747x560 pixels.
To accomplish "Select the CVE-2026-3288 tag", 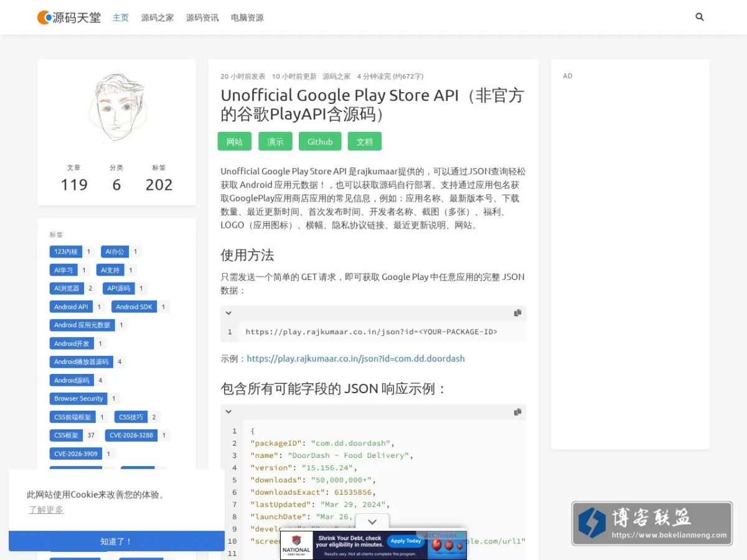I will coord(131,435).
